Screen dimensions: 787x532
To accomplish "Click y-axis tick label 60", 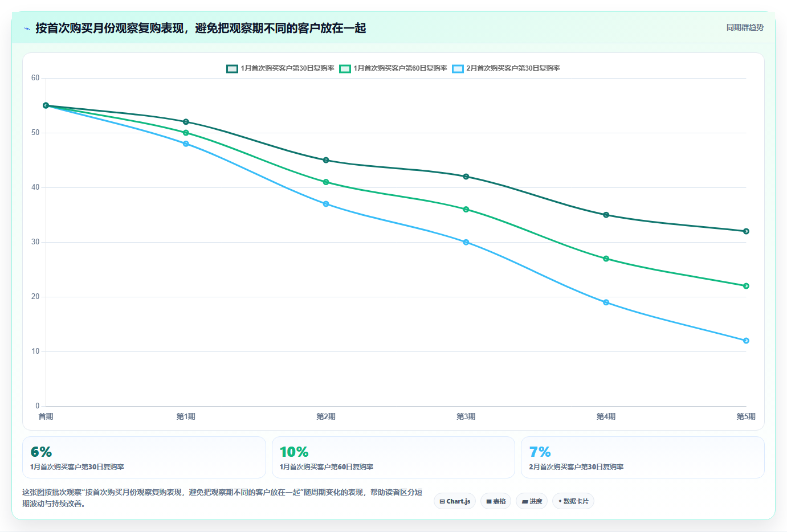I will coord(35,78).
